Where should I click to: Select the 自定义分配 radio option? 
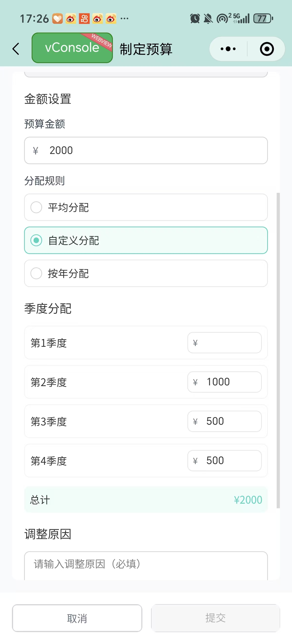tap(146, 240)
